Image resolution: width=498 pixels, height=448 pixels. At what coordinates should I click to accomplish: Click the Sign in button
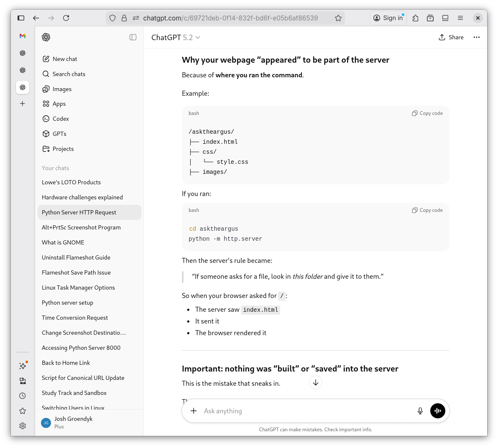[388, 18]
